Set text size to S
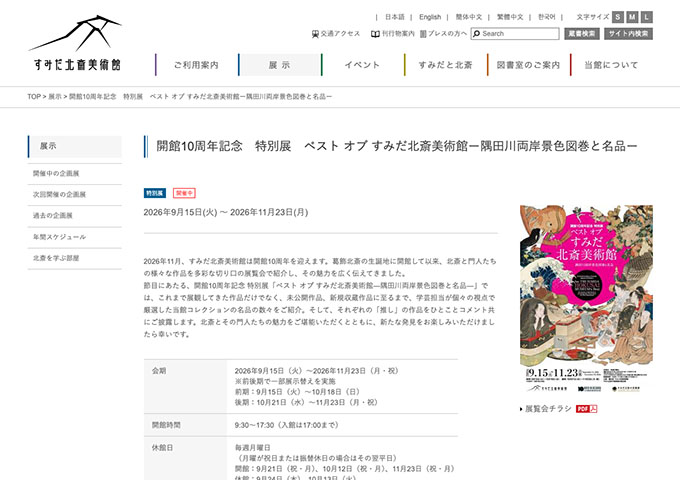Viewport: 680px width, 480px height. click(618, 17)
